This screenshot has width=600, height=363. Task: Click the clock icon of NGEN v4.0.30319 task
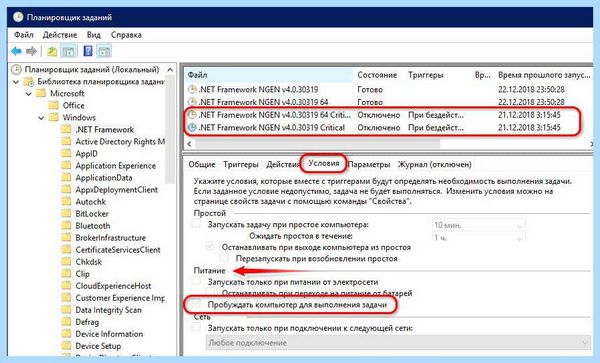(192, 90)
